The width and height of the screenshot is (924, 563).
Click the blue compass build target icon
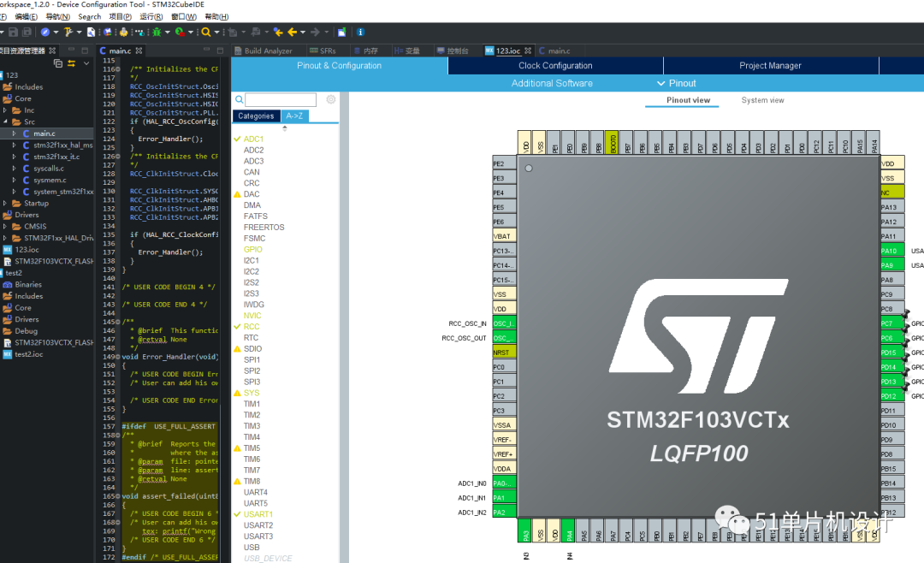point(44,32)
